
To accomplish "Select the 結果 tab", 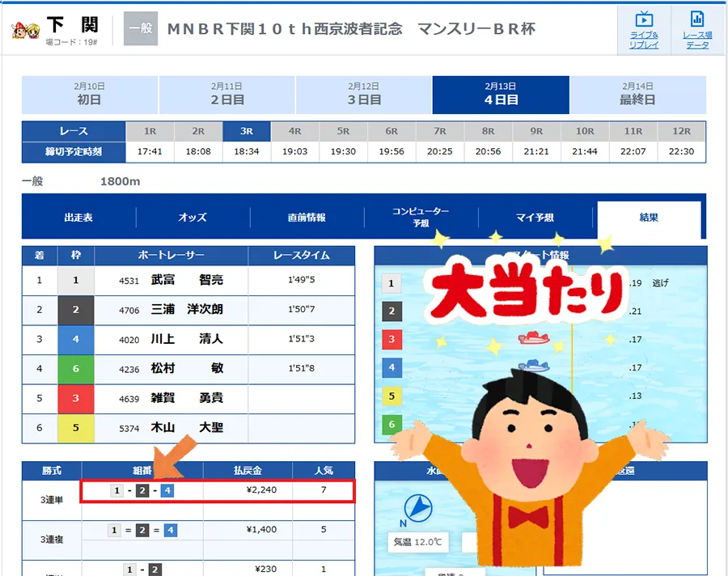I will point(648,218).
